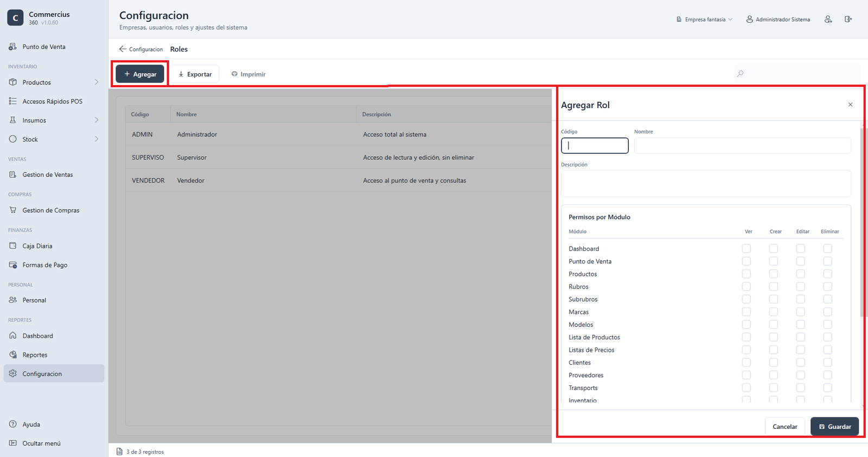Click the Imprimir printer button

(x=248, y=74)
